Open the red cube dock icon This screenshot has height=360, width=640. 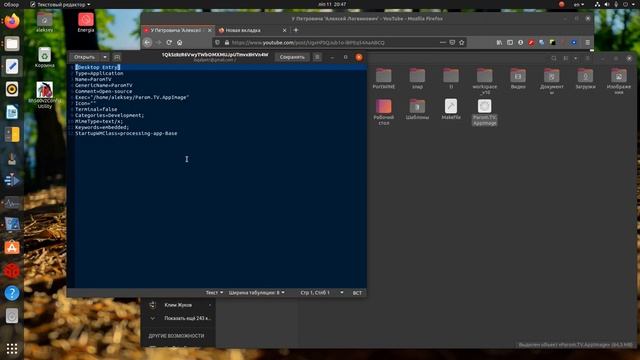tap(12, 270)
